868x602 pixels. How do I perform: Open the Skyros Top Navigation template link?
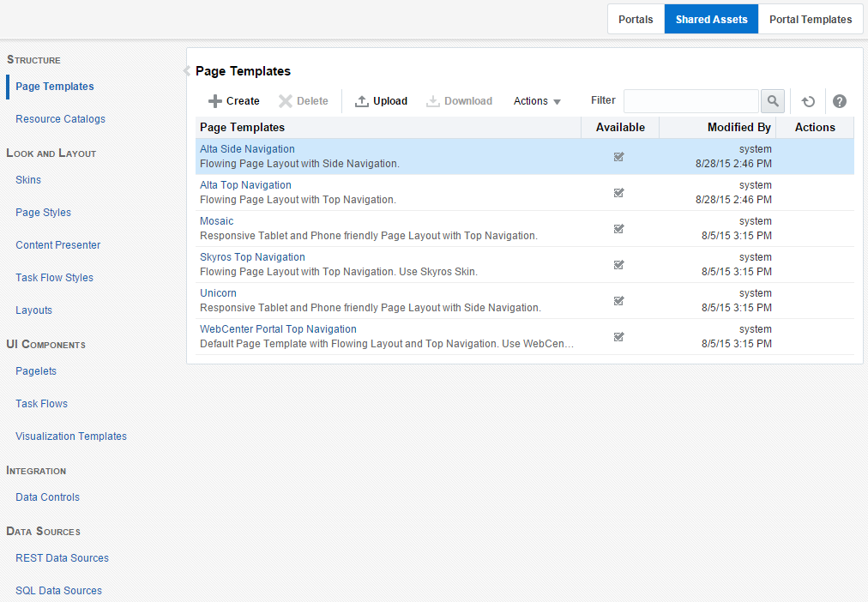point(252,257)
